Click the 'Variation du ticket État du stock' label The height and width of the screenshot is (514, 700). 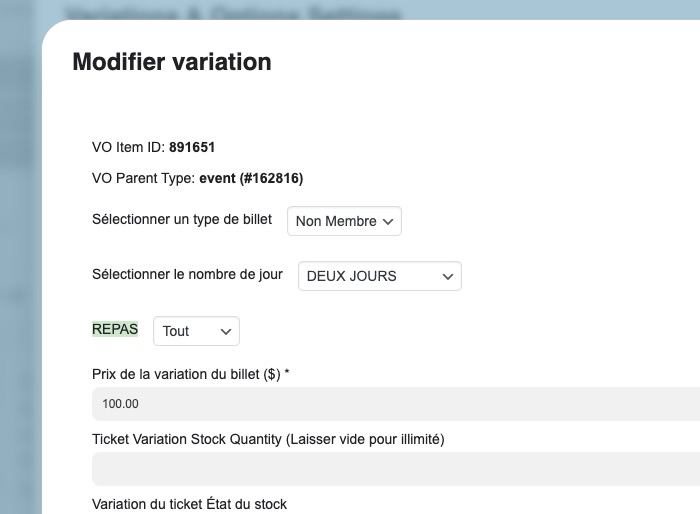pos(189,504)
